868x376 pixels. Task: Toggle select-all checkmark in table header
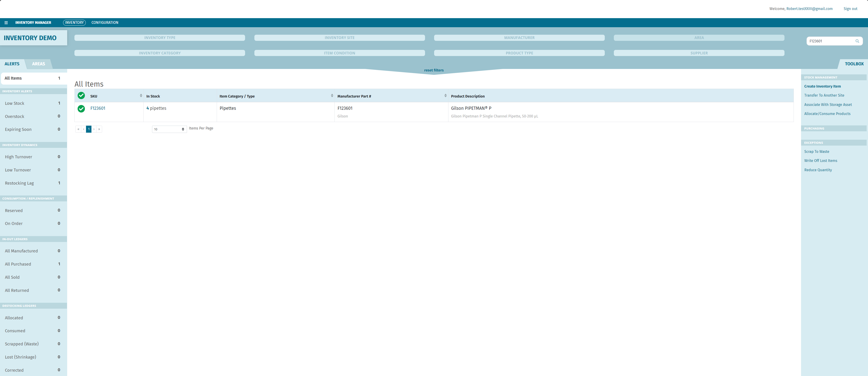[81, 96]
